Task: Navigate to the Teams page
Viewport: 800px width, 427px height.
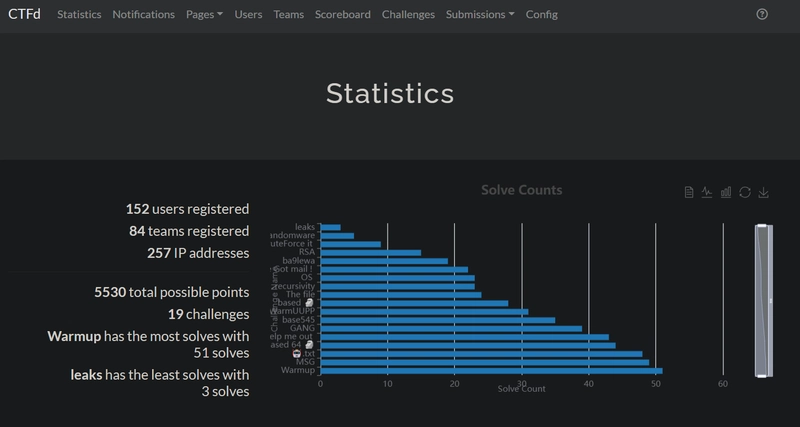Action: pos(288,15)
